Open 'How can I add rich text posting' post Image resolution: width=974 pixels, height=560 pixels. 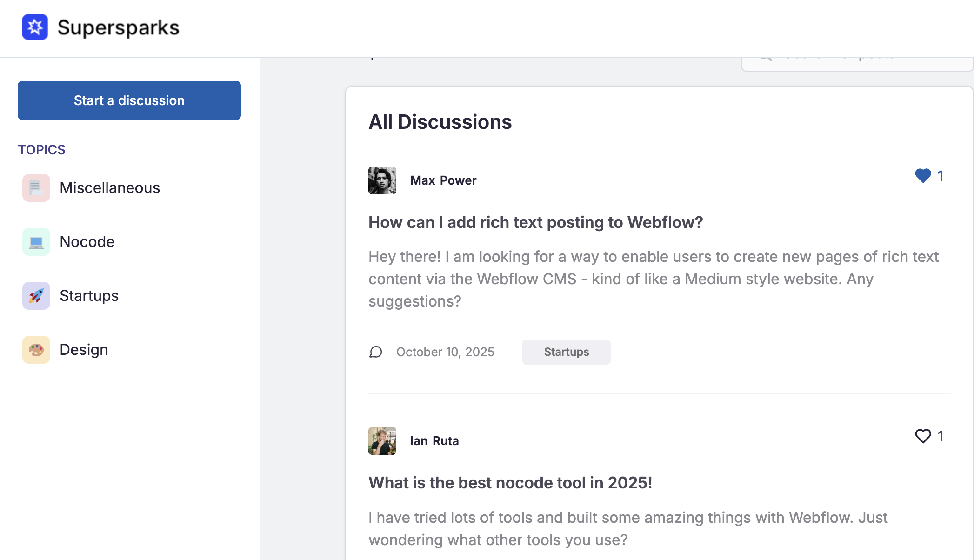tap(535, 222)
